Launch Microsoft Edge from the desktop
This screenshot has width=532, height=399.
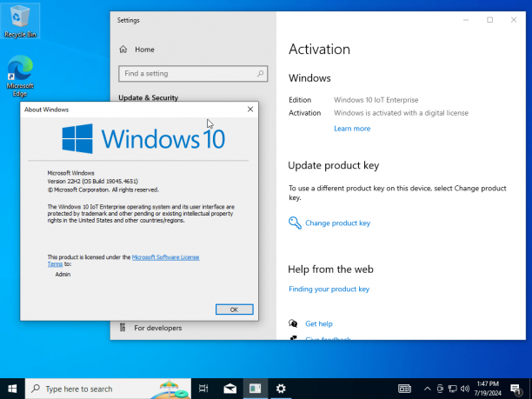[x=20, y=76]
